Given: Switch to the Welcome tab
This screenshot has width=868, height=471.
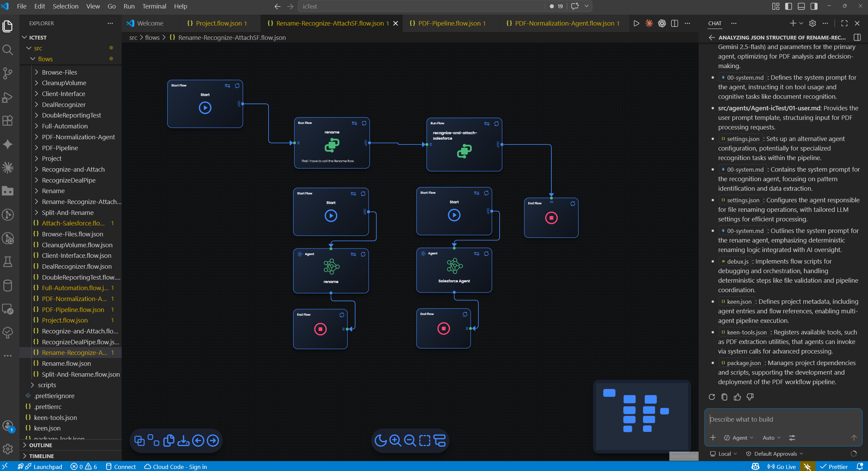Looking at the screenshot, I should click(150, 23).
